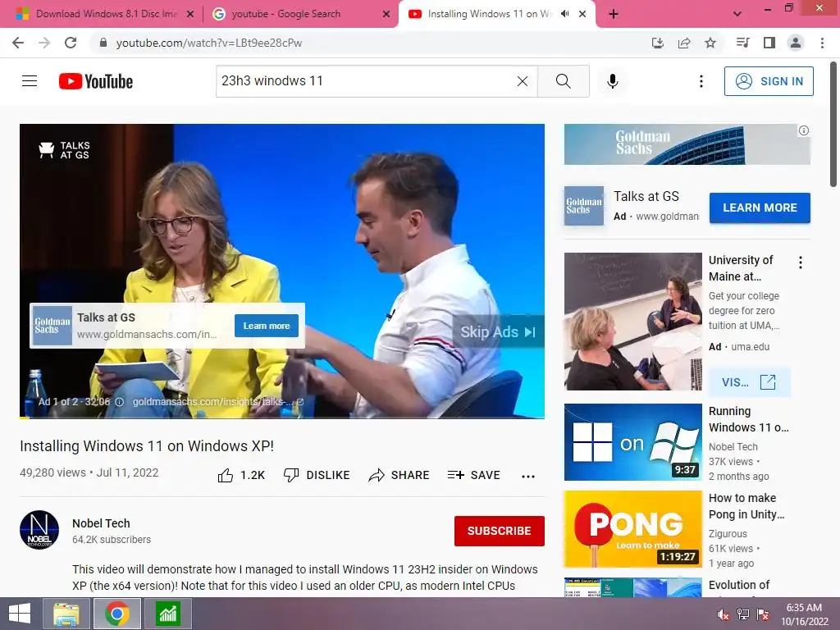The width and height of the screenshot is (840, 630).
Task: Open tab search chevron dropdown
Action: pos(737,15)
